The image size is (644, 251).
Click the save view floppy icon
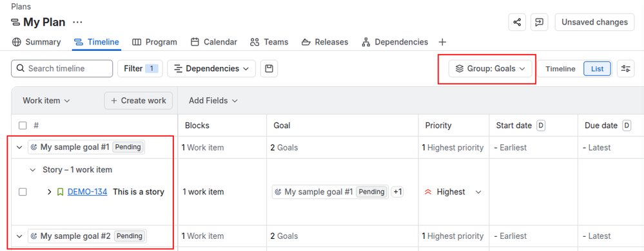pos(269,68)
